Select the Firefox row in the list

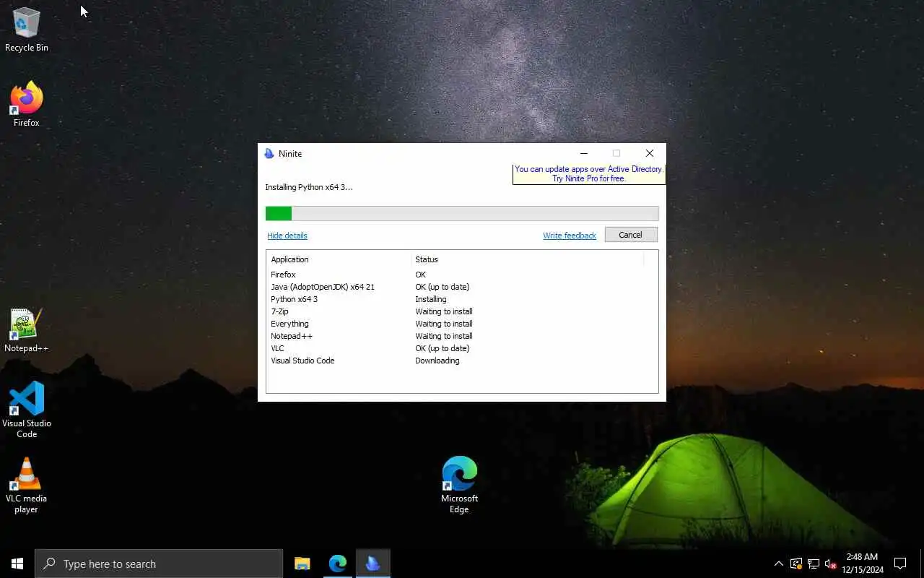pyautogui.click(x=462, y=275)
